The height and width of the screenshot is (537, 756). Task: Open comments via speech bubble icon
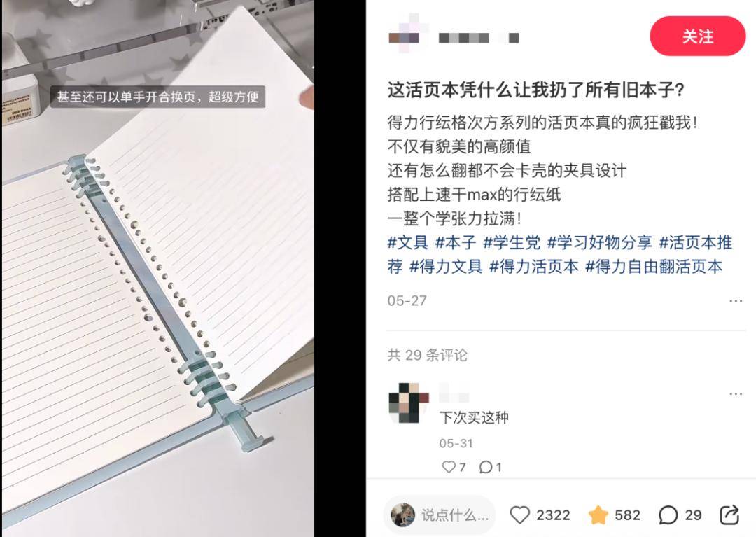click(x=668, y=515)
